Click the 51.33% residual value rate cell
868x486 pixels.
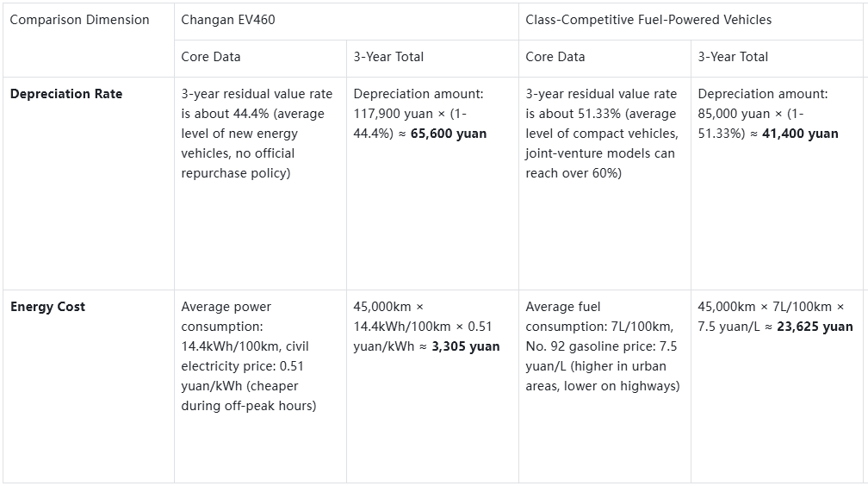coord(602,134)
